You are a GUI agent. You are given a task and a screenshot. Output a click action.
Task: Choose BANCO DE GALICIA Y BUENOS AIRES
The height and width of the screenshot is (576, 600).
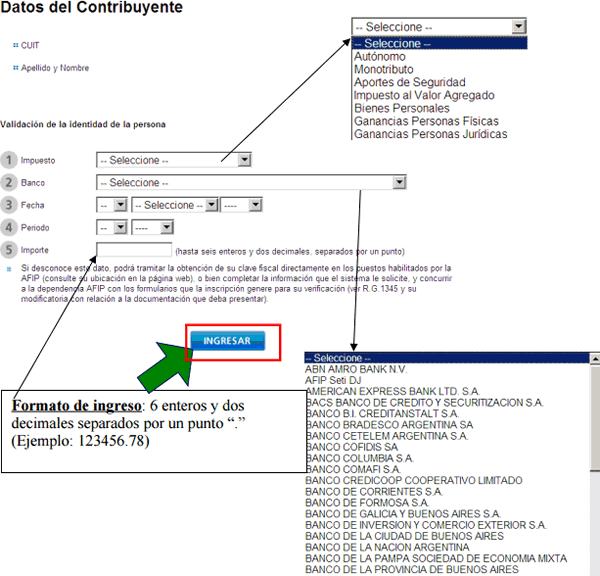pos(403,514)
